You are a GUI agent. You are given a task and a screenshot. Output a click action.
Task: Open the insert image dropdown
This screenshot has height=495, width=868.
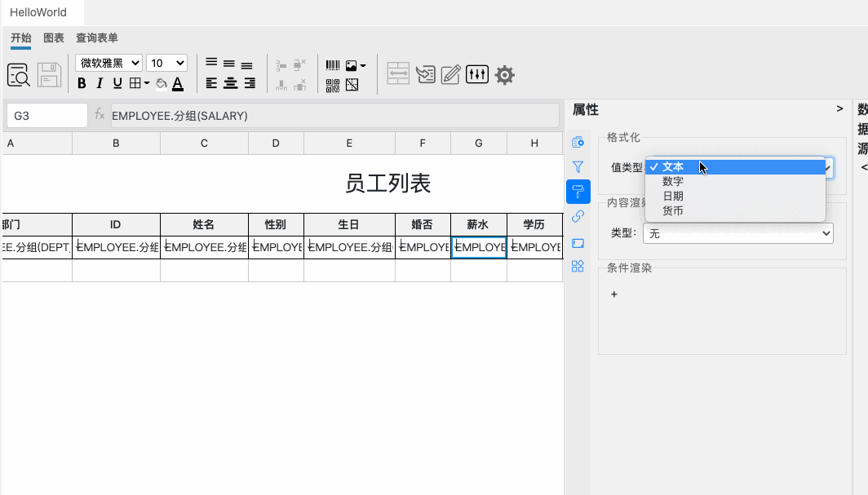tap(356, 66)
